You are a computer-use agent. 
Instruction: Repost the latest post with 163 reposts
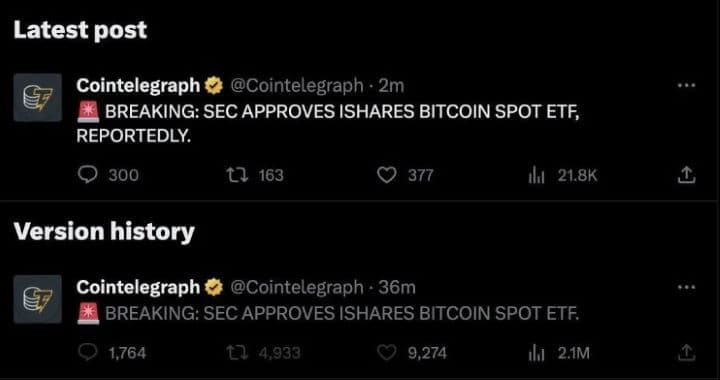pyautogui.click(x=237, y=175)
